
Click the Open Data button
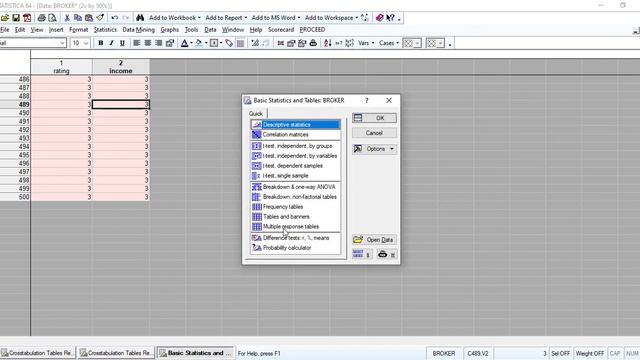pyautogui.click(x=374, y=240)
